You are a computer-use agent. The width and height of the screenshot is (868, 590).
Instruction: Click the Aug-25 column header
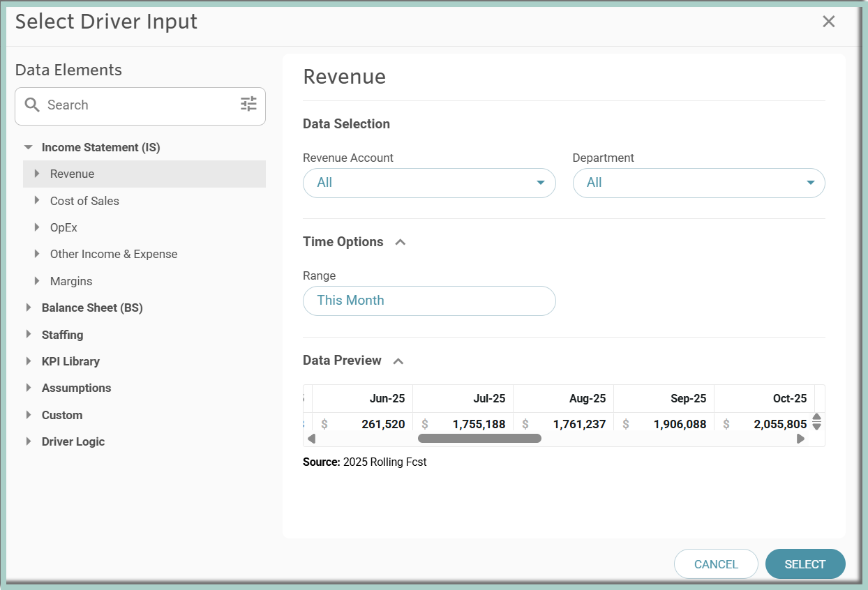(x=563, y=398)
